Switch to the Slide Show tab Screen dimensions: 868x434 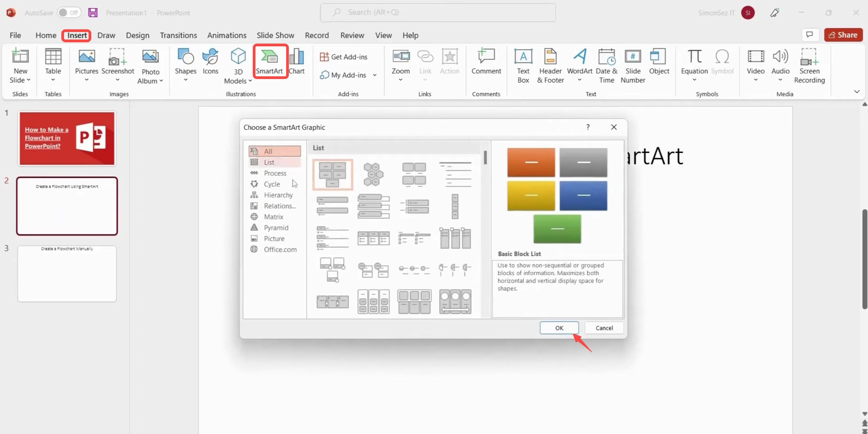(x=275, y=35)
